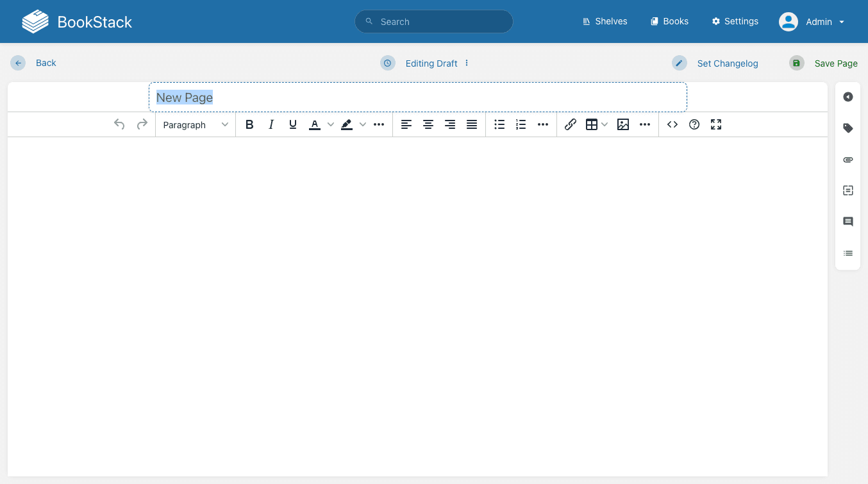
Task: Collapse the sidebar toolbox arrow
Action: pos(848,97)
